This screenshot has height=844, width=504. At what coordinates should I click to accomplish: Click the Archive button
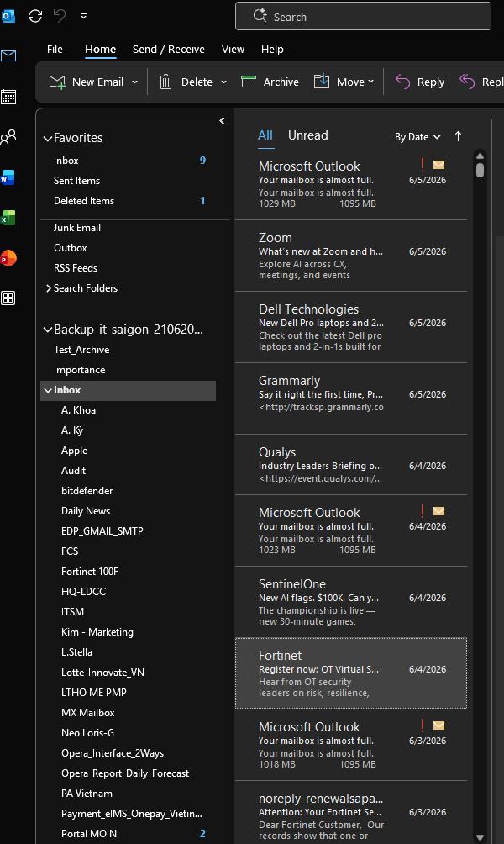click(270, 82)
